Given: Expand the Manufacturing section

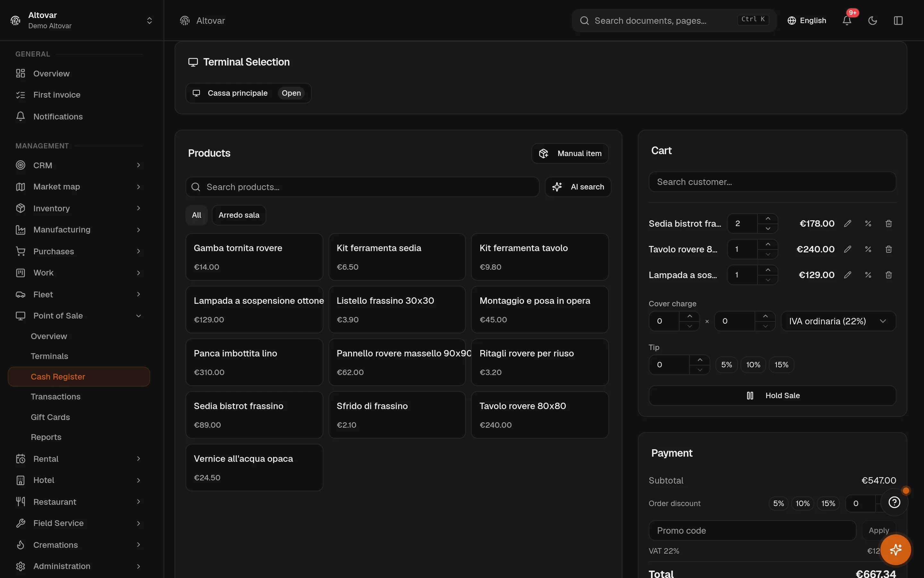Looking at the screenshot, I should pos(79,230).
